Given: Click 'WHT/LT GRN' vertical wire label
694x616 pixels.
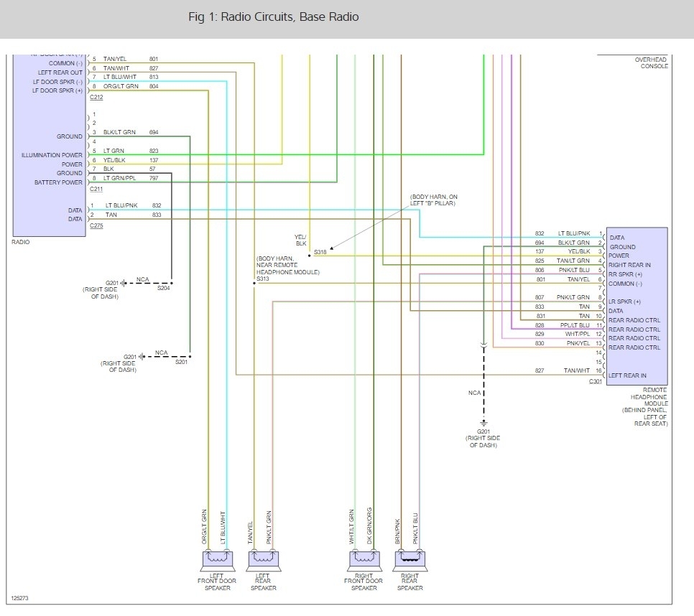Looking at the screenshot, I should 351,526.
